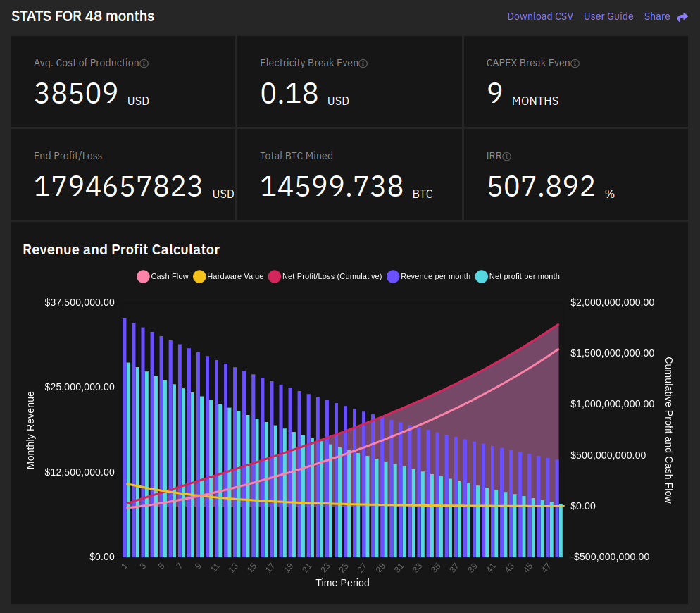Image resolution: width=700 pixels, height=613 pixels.
Task: Click the Share text link
Action: coord(656,16)
